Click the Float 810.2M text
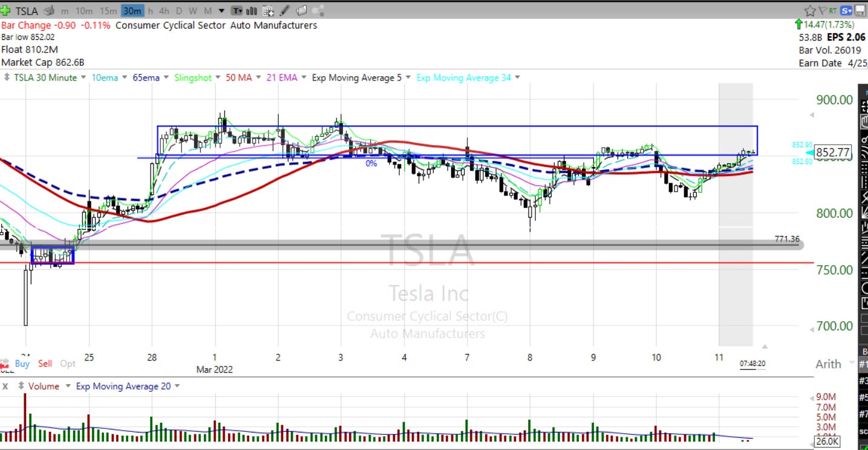 pos(30,50)
